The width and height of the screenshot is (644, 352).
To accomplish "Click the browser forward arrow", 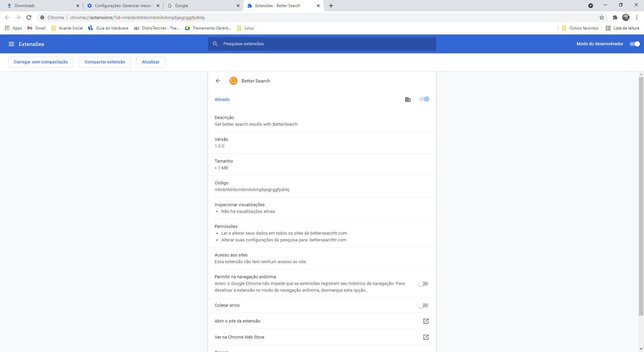I will pos(18,17).
